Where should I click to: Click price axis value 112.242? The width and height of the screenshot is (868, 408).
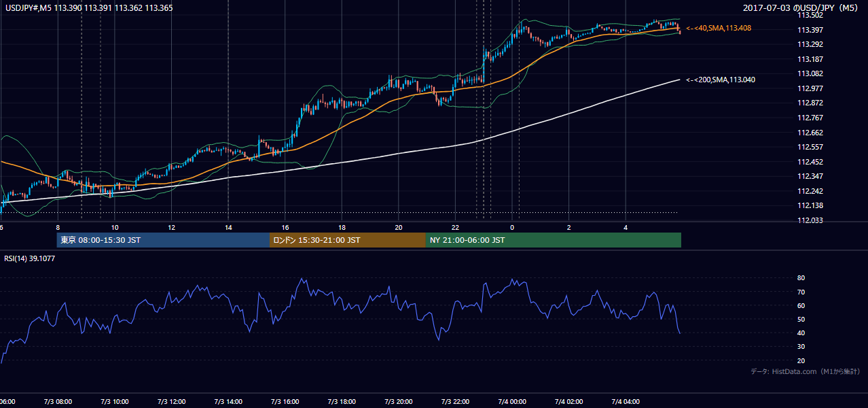coord(810,191)
